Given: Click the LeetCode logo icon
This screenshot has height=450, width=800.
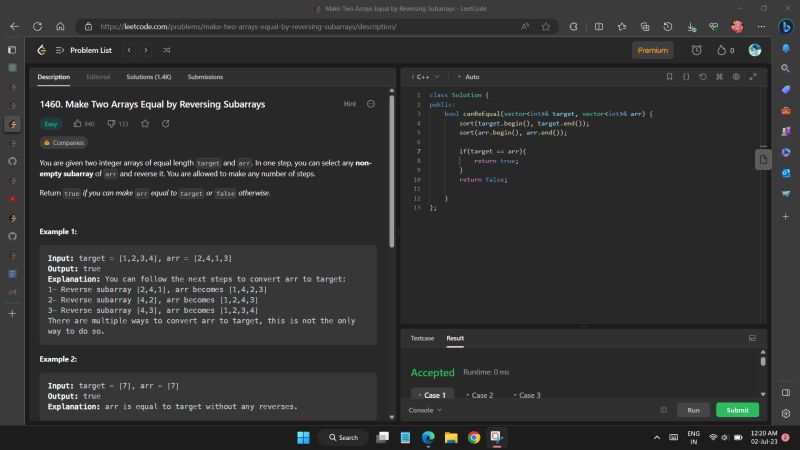Looking at the screenshot, I should pyautogui.click(x=42, y=50).
